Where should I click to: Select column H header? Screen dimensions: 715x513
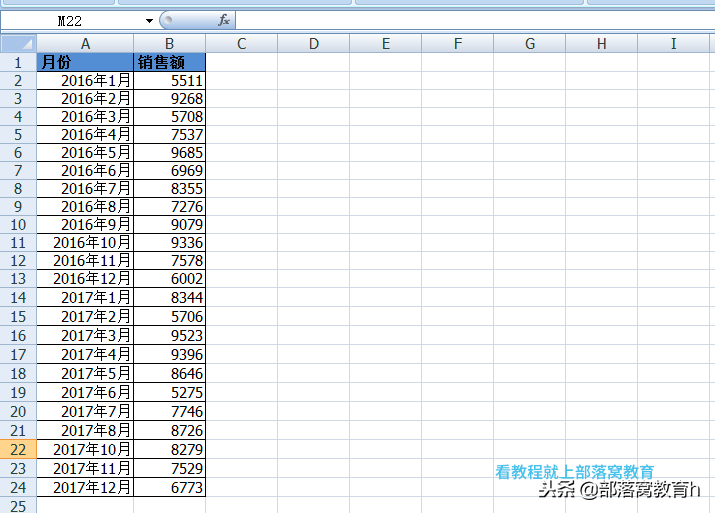[602, 44]
